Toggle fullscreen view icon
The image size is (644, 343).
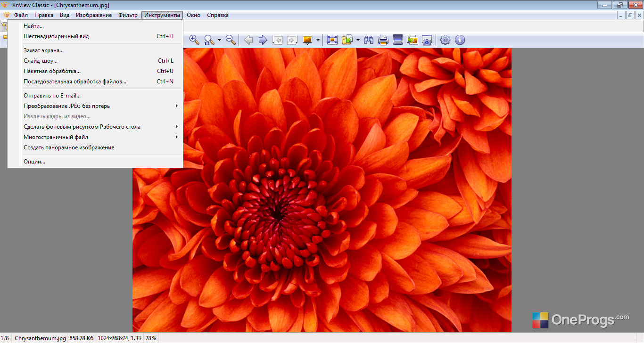tap(332, 40)
